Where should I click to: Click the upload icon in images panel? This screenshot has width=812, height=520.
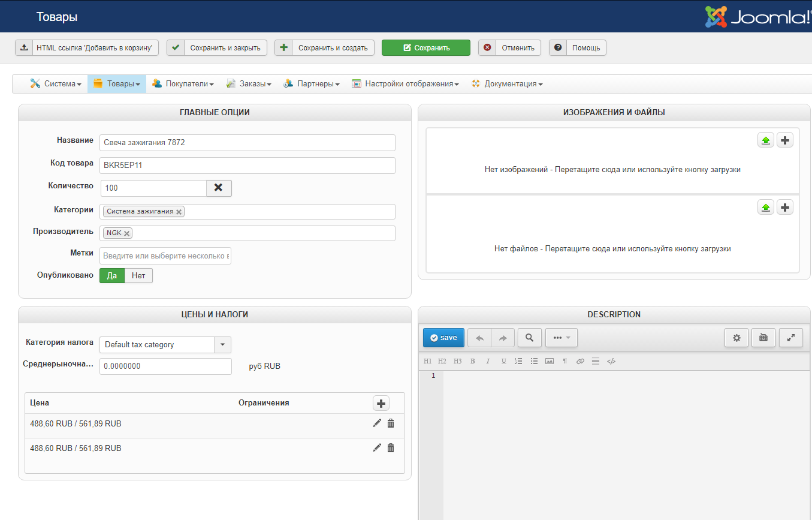765,140
